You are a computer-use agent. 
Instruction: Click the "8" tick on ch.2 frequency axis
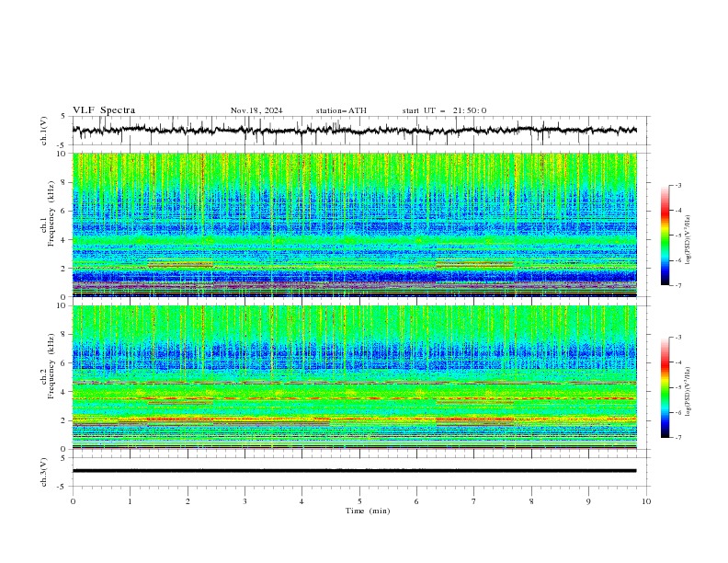click(x=65, y=335)
